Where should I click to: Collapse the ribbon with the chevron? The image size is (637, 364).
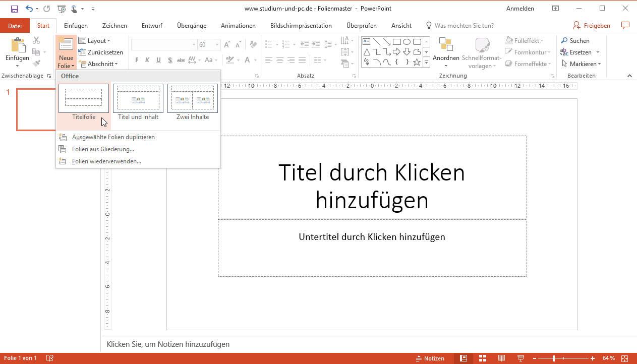[629, 76]
